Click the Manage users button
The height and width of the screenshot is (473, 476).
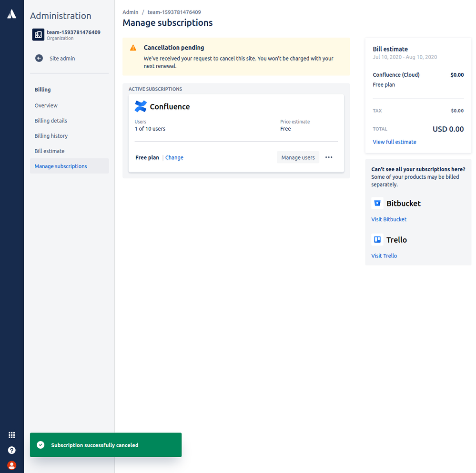(x=298, y=157)
